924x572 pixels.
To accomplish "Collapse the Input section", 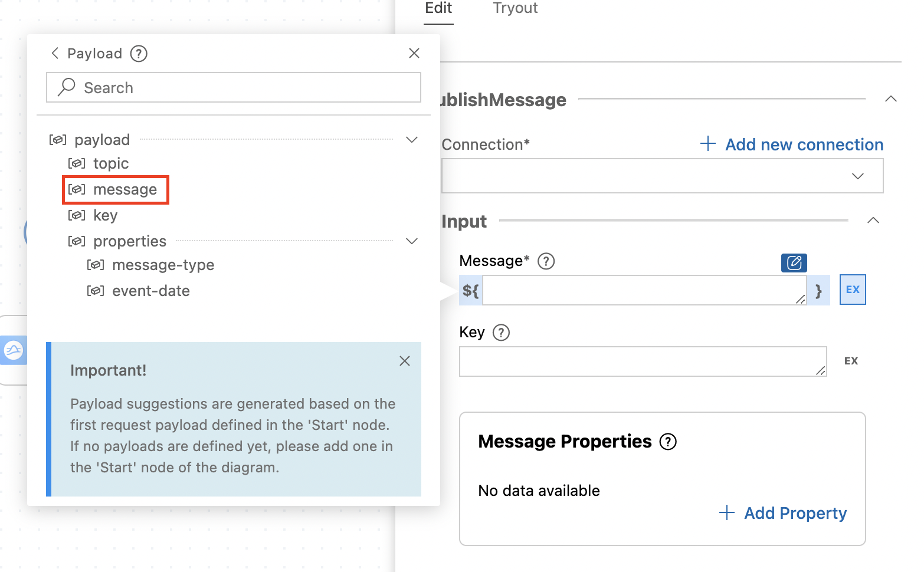I will [x=873, y=221].
